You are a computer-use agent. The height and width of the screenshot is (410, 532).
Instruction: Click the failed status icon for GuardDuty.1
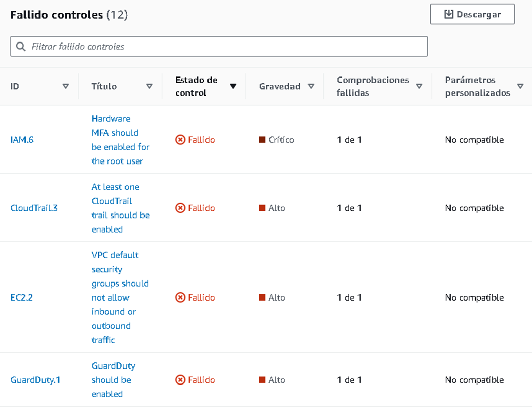[180, 380]
